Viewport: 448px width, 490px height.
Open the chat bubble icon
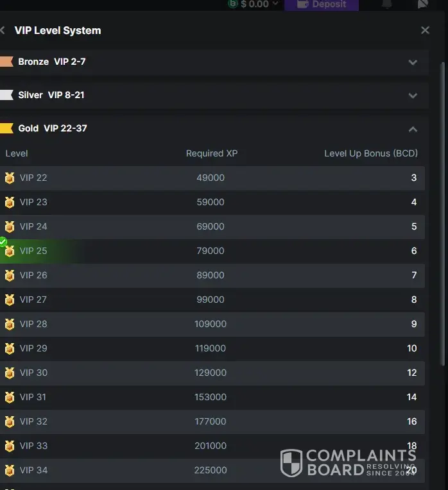pyautogui.click(x=422, y=4)
